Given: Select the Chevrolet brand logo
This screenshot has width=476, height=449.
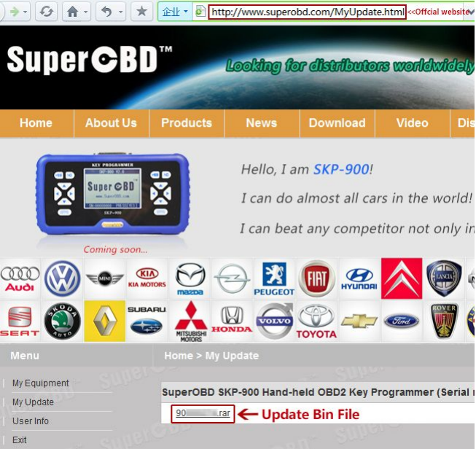Looking at the screenshot, I should point(359,321).
